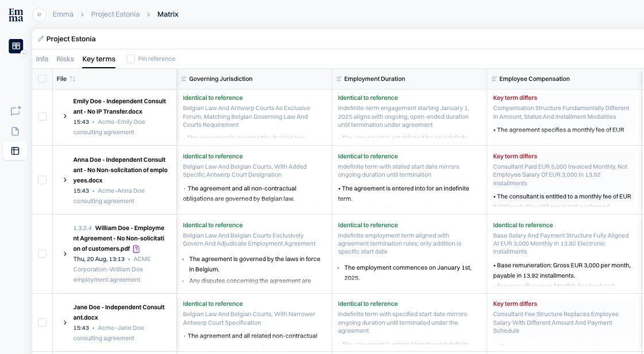Check the William Doe row checkbox
Screen dimensions: 644x354
point(43,254)
